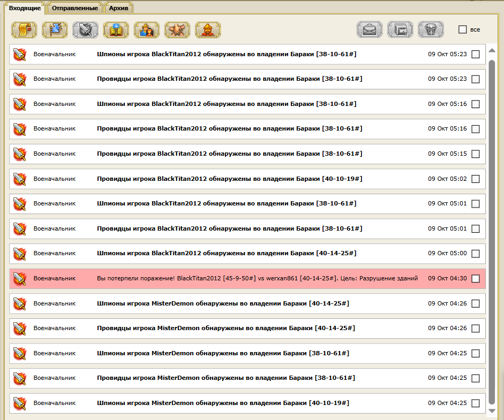
Task: Click the scroll parchment filter icon
Action: tap(24, 29)
